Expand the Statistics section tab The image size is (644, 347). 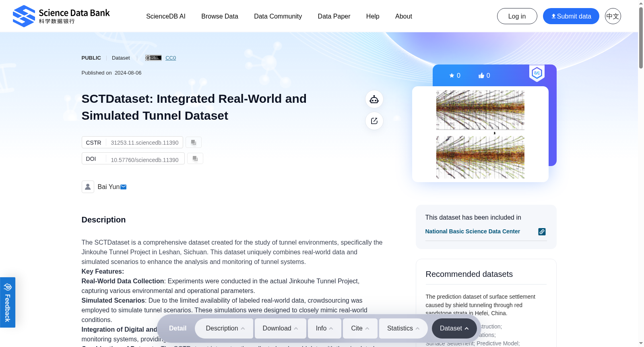tap(403, 328)
